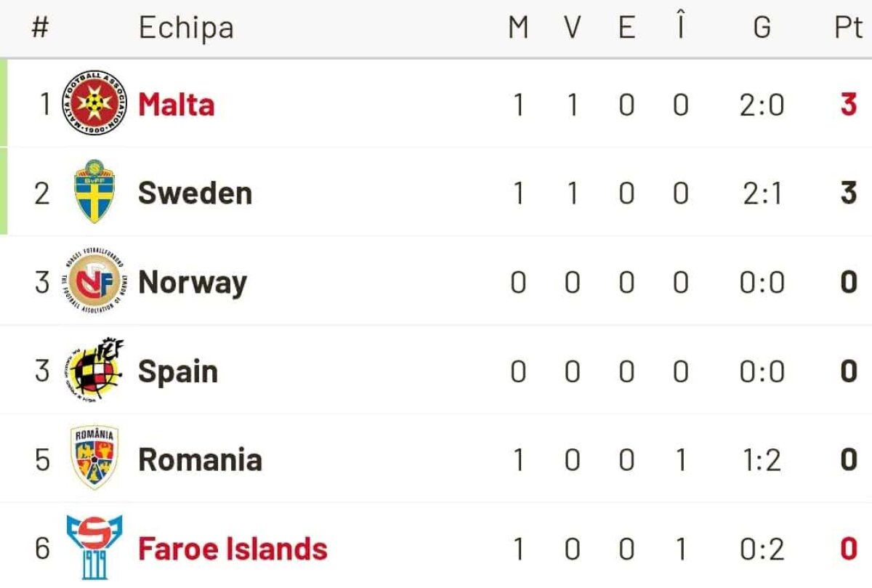Click the Romania team crest icon
The image size is (872, 588).
click(94, 459)
